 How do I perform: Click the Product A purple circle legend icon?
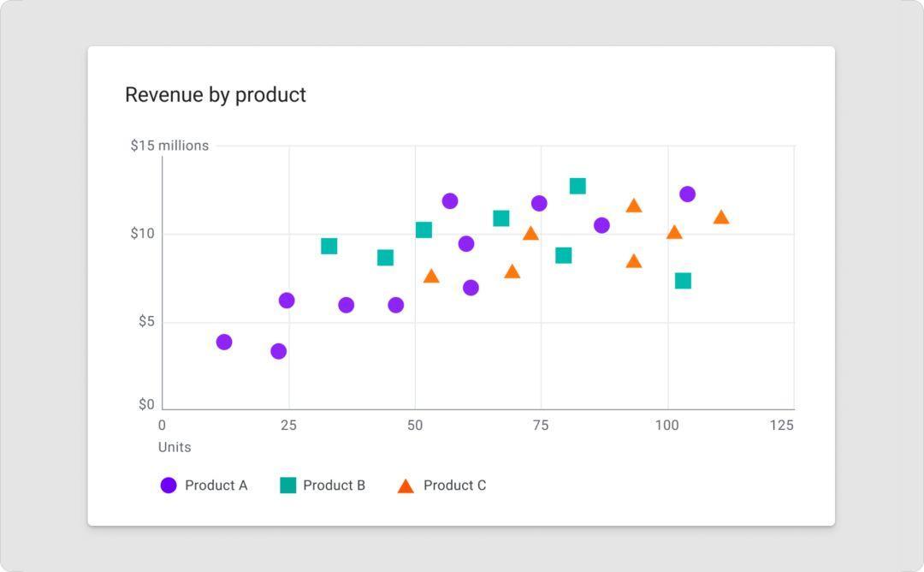[x=169, y=486]
